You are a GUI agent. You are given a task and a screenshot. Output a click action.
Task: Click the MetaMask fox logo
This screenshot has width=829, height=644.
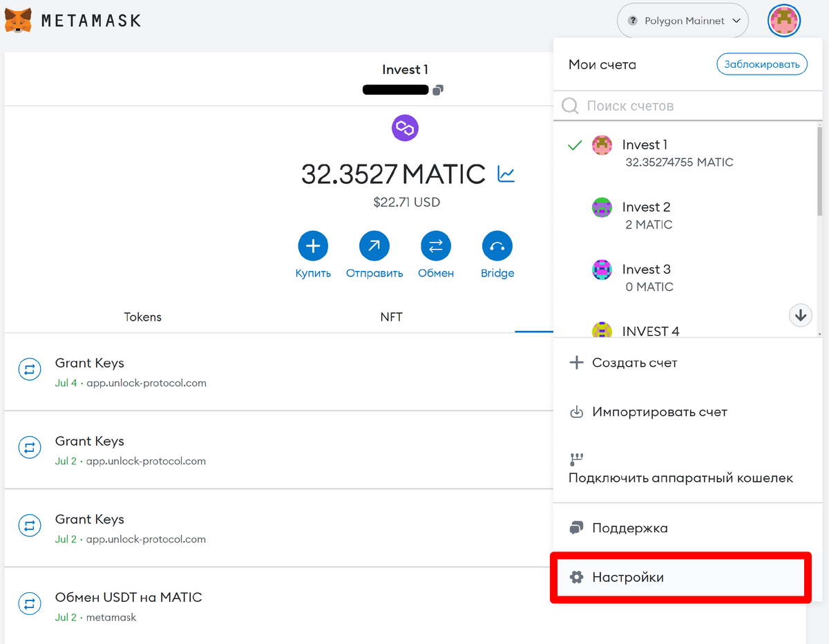(18, 20)
